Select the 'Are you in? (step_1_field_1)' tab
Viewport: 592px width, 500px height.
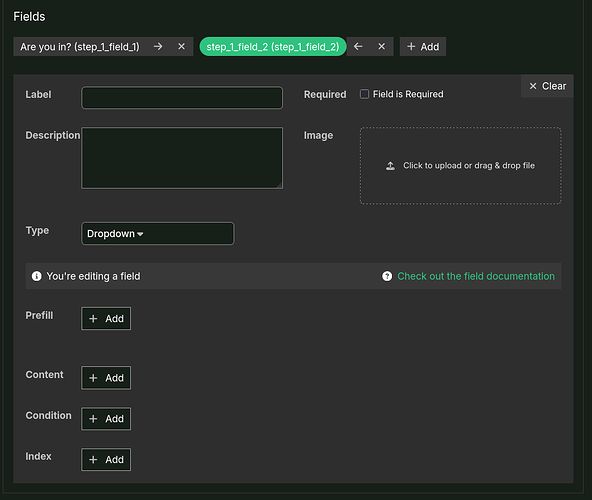click(x=80, y=46)
